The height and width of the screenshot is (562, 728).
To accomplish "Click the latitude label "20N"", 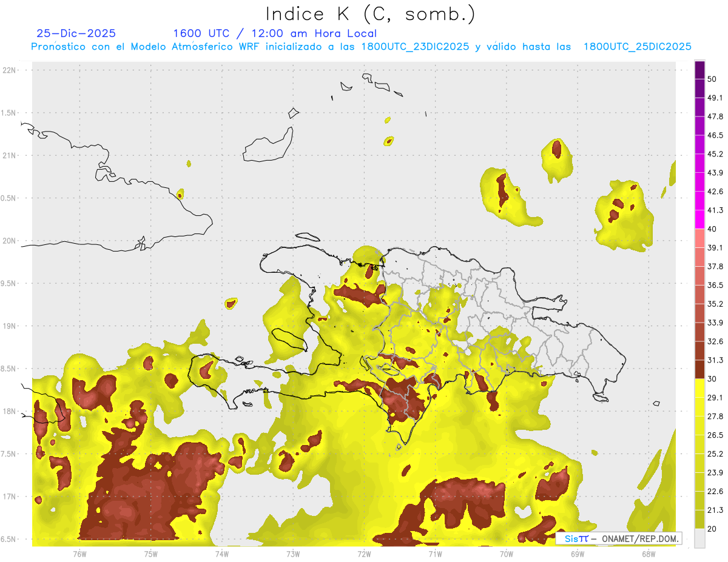I will [9, 241].
